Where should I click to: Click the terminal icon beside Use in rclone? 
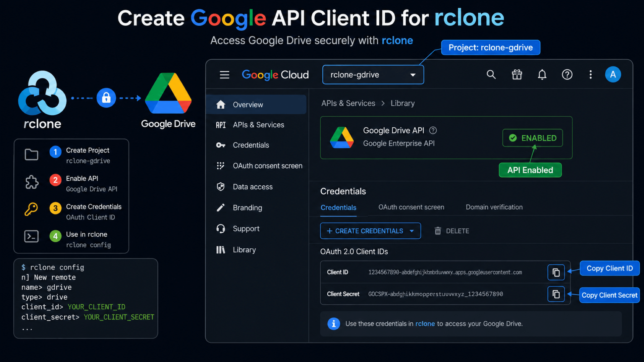point(32,236)
